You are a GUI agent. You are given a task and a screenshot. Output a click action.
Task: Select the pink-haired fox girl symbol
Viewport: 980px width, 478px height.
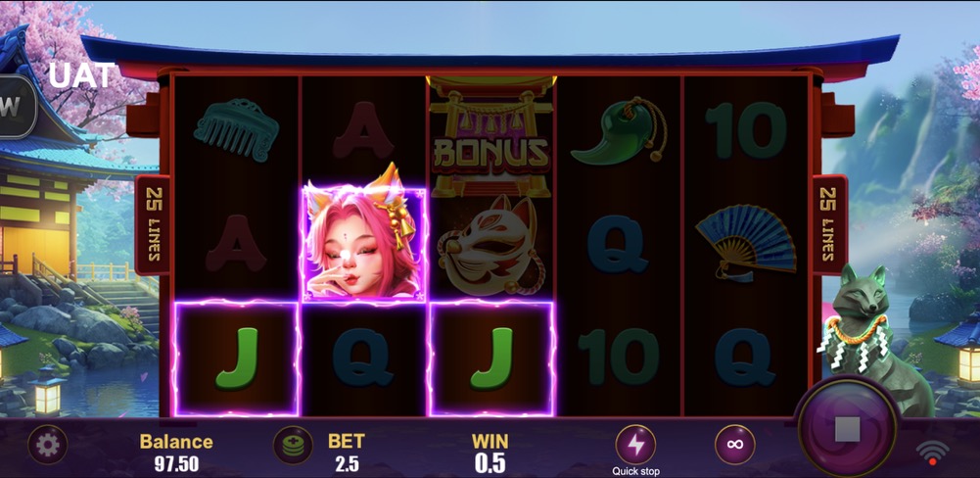tap(363, 244)
